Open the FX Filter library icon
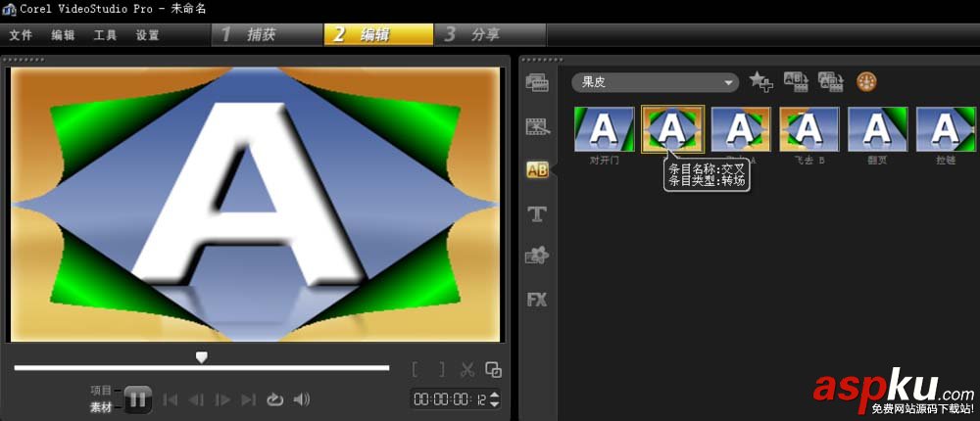The height and width of the screenshot is (421, 980). (x=537, y=300)
